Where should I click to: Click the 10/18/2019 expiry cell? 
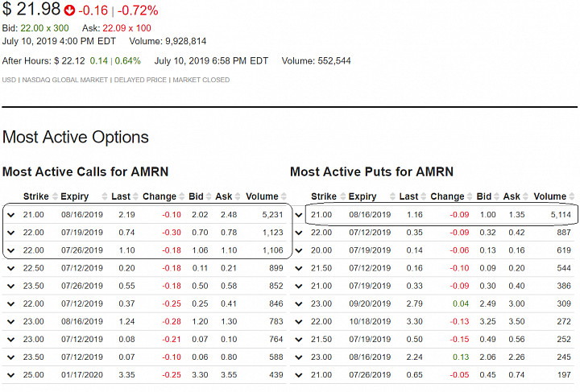(370, 322)
